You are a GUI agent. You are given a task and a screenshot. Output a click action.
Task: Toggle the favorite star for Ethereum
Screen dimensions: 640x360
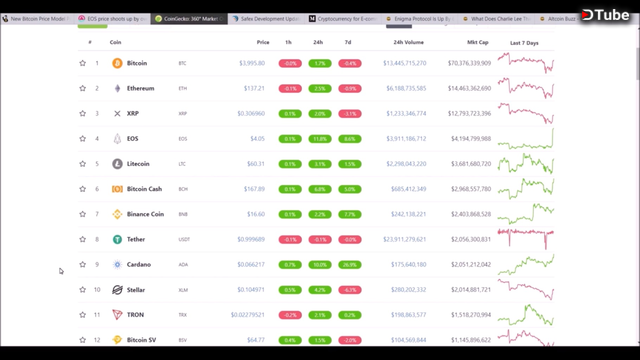82,89
